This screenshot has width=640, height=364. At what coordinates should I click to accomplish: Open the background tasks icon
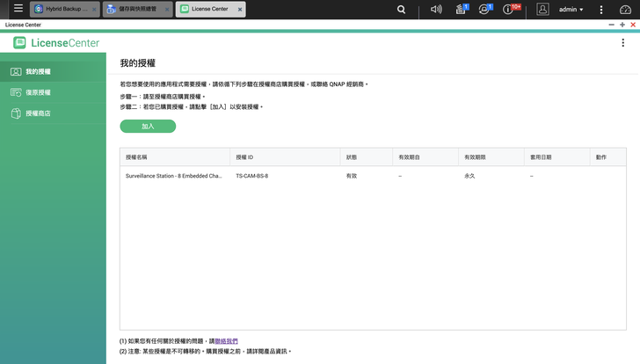tap(461, 10)
